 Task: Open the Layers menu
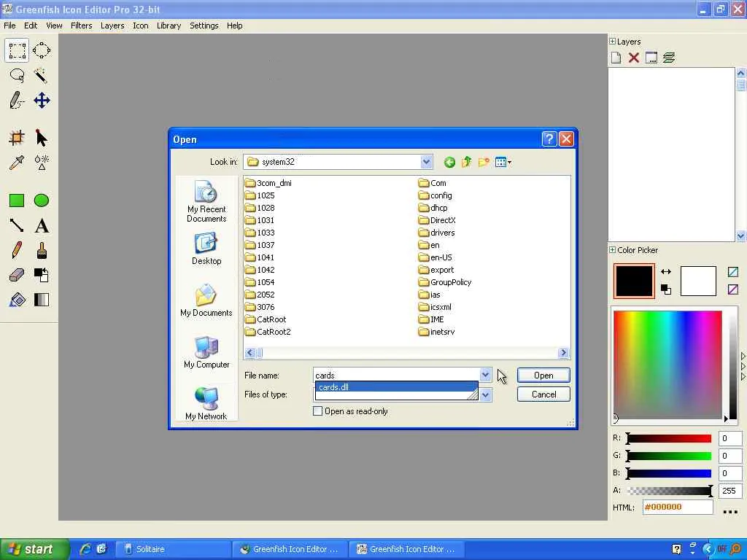point(112,26)
